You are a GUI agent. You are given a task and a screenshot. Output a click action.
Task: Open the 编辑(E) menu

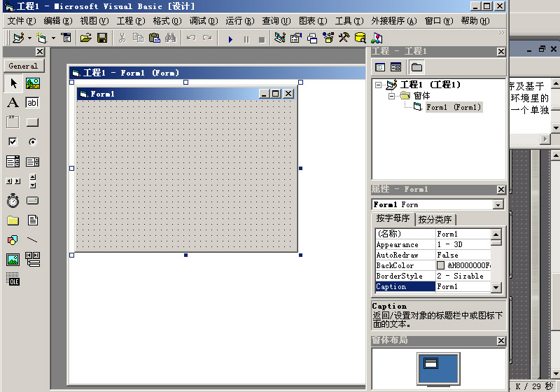tap(58, 21)
